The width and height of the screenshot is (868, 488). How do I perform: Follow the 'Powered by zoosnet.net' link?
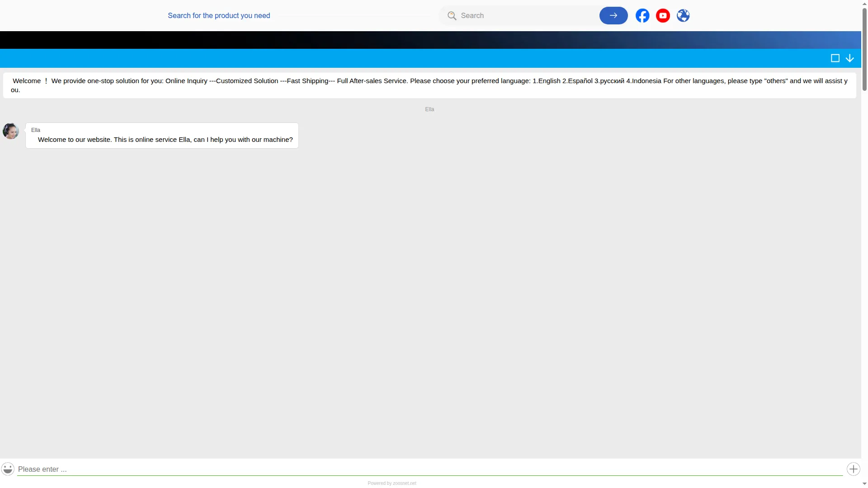point(392,483)
